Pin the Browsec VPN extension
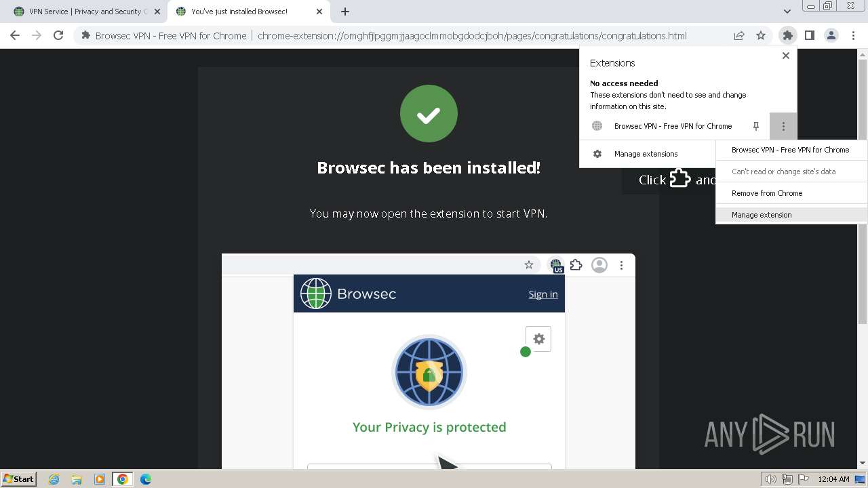The image size is (868, 488). click(x=756, y=126)
